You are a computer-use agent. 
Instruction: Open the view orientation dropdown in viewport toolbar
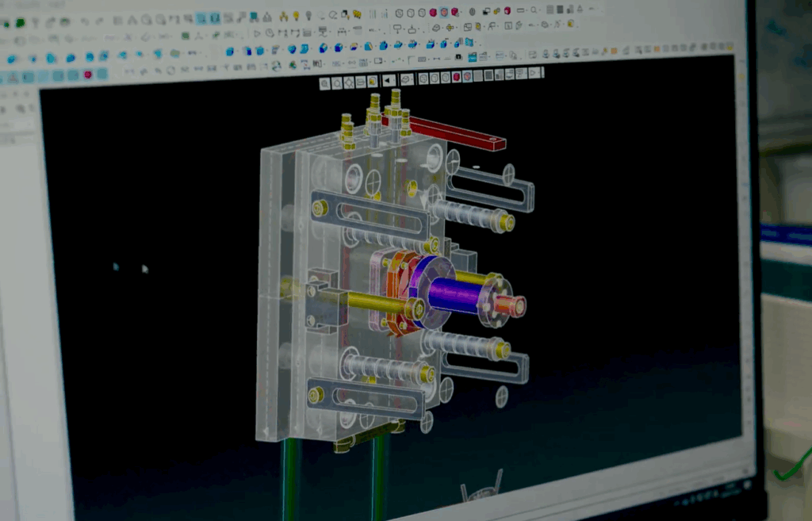tap(407, 79)
